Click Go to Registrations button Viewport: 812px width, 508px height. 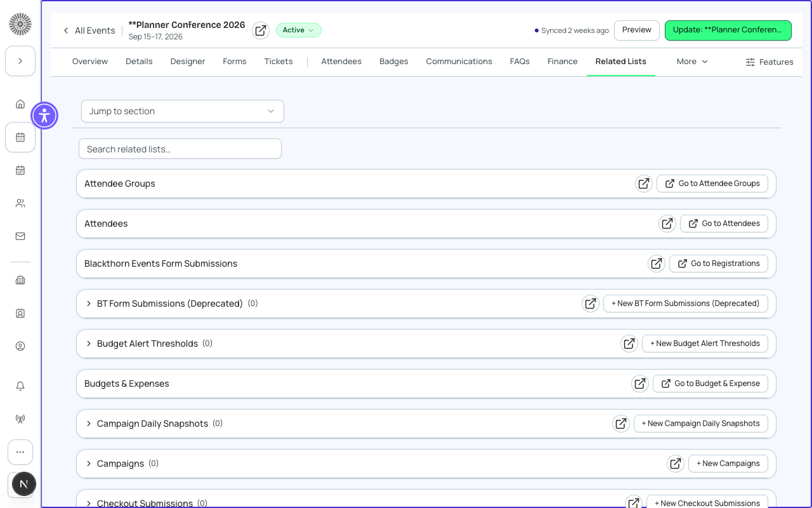[x=719, y=264]
